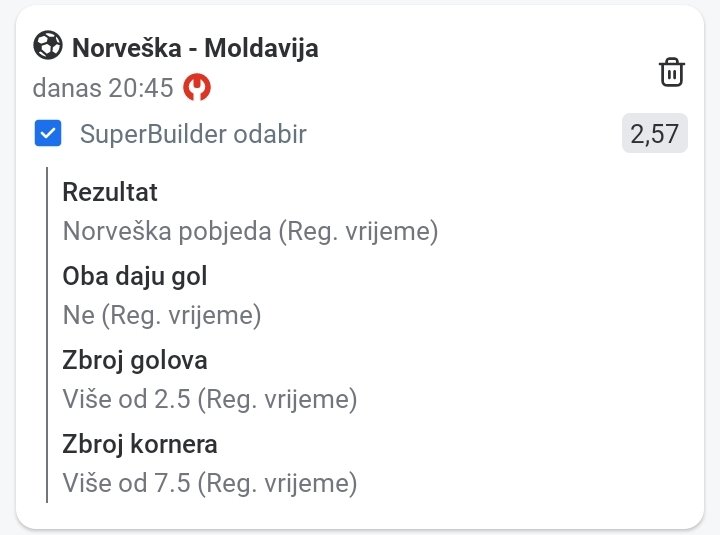Click the Zbroj golova heading
This screenshot has height=535, width=720.
coord(135,360)
